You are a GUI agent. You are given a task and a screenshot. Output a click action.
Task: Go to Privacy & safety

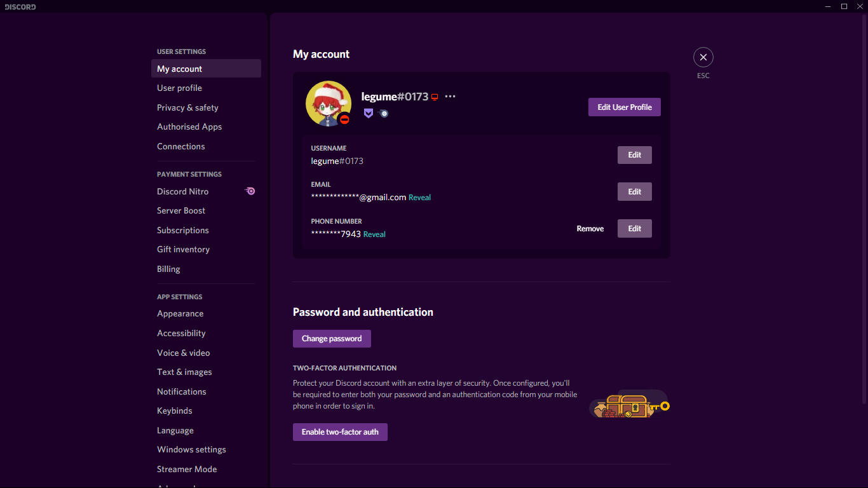point(206,107)
